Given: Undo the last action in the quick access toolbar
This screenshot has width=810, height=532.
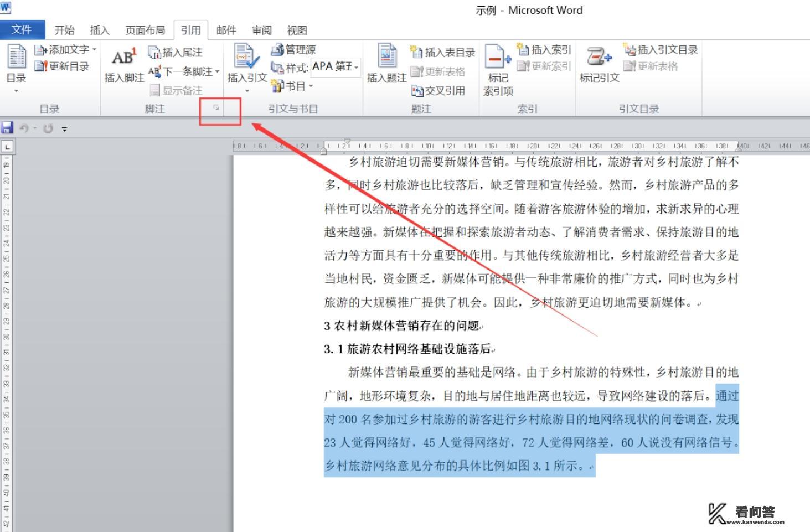Looking at the screenshot, I should [24, 128].
